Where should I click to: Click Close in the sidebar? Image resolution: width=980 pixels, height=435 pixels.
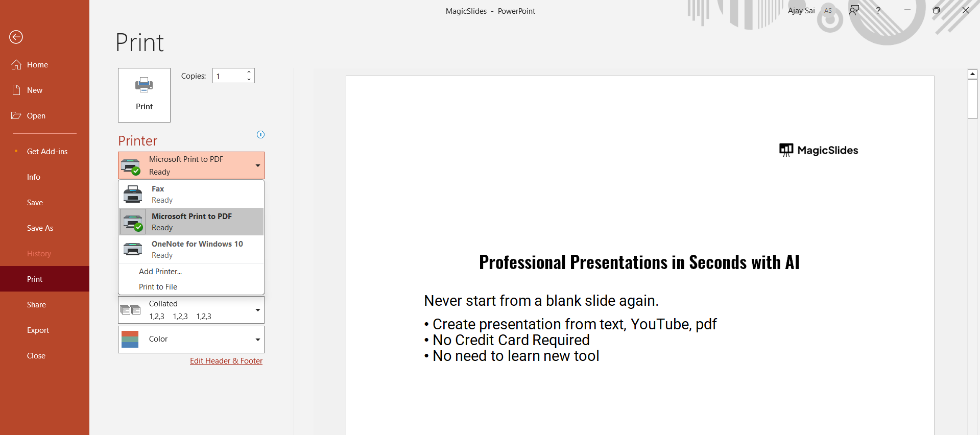tap(44, 355)
